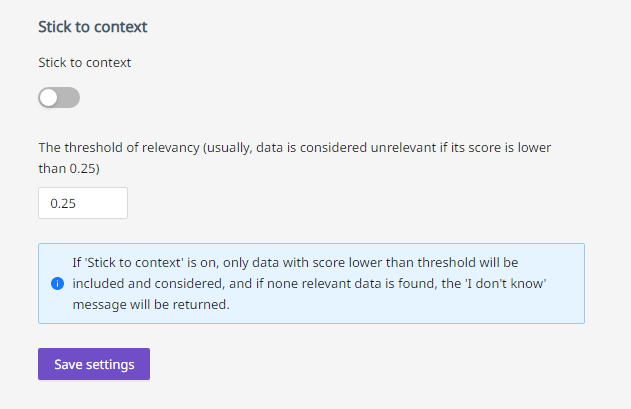Click the white knob of the toggle
631x409 pixels.
tap(49, 97)
